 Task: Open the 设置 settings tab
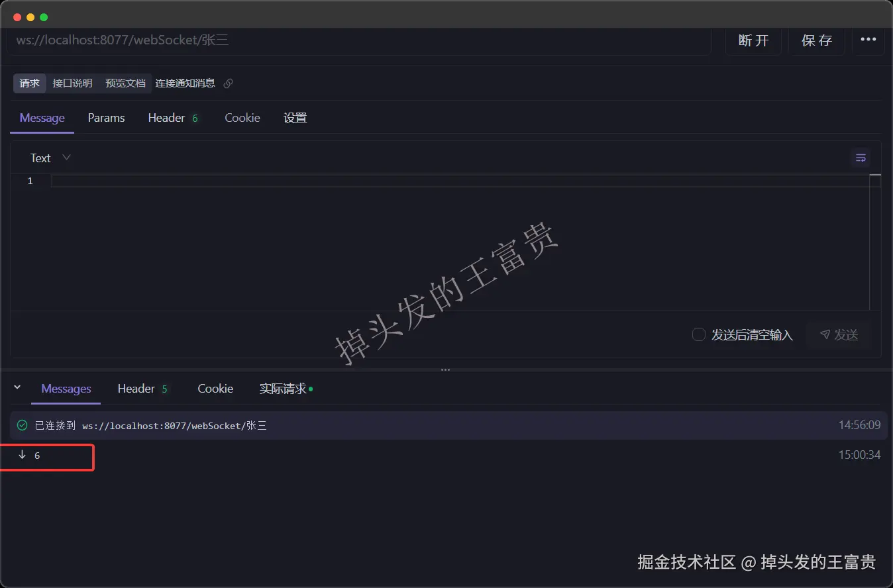coord(295,118)
